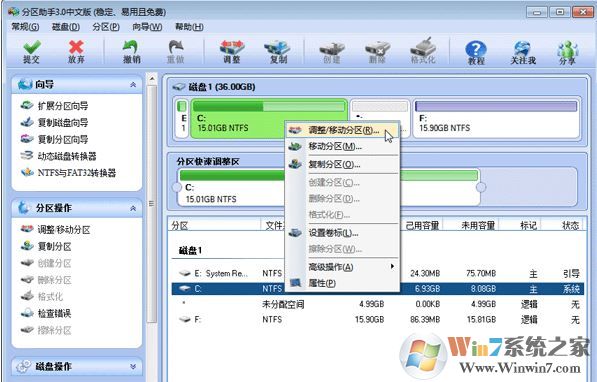Open the 常规(G) menu
The height and width of the screenshot is (382, 597).
pos(25,27)
